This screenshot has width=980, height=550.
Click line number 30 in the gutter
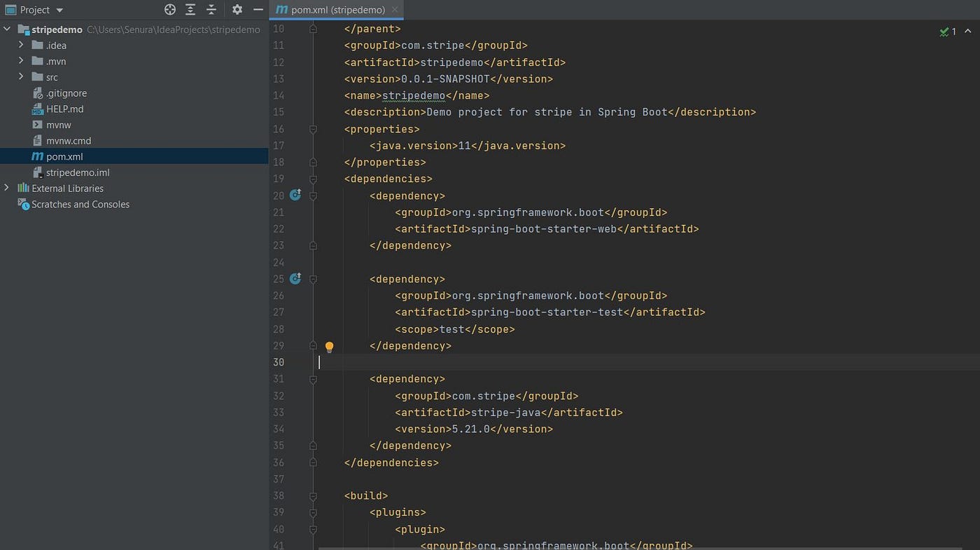(279, 362)
